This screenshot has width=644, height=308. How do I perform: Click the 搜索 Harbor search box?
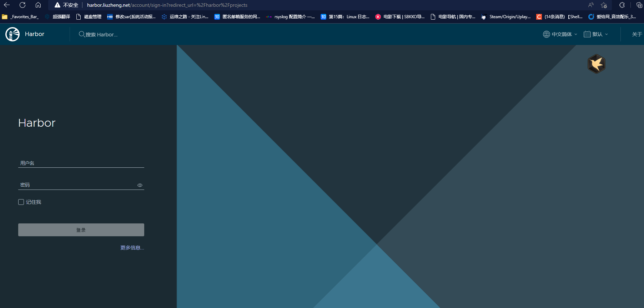pyautogui.click(x=101, y=35)
